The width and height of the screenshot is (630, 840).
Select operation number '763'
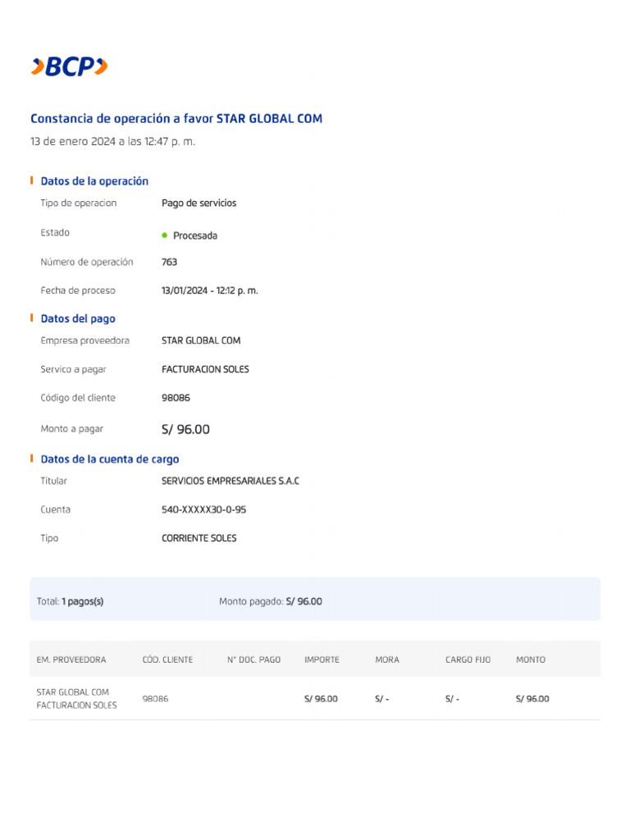[169, 262]
